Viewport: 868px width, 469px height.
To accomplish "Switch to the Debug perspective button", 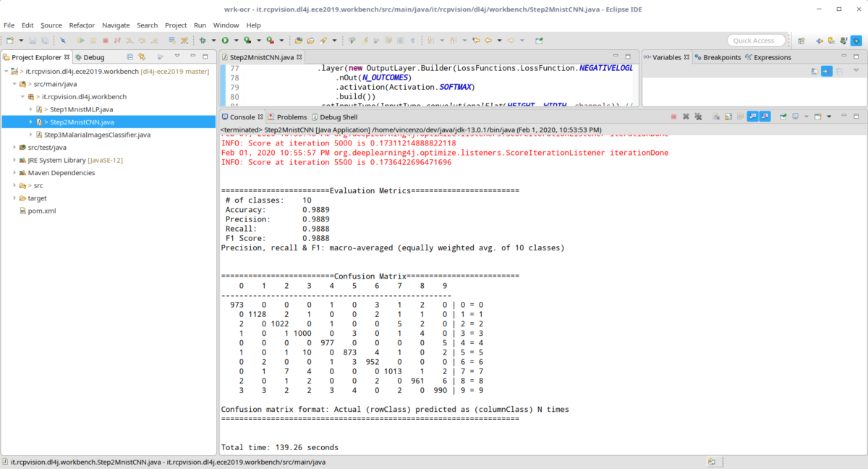I will 856,41.
